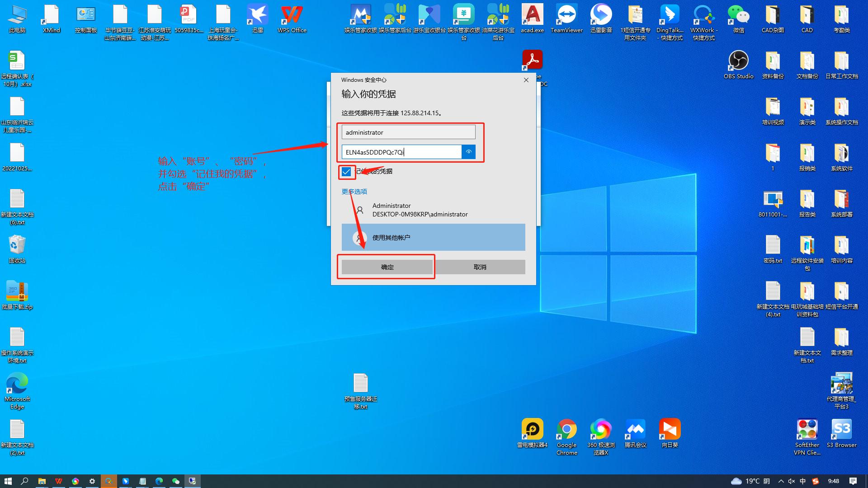Image resolution: width=868 pixels, height=488 pixels.
Task: Open the 迅雷 desktop shortcut
Action: 258,19
